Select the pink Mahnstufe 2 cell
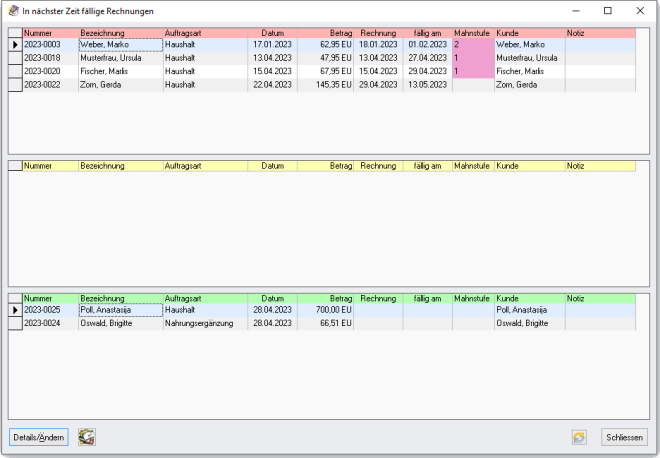 tap(472, 45)
